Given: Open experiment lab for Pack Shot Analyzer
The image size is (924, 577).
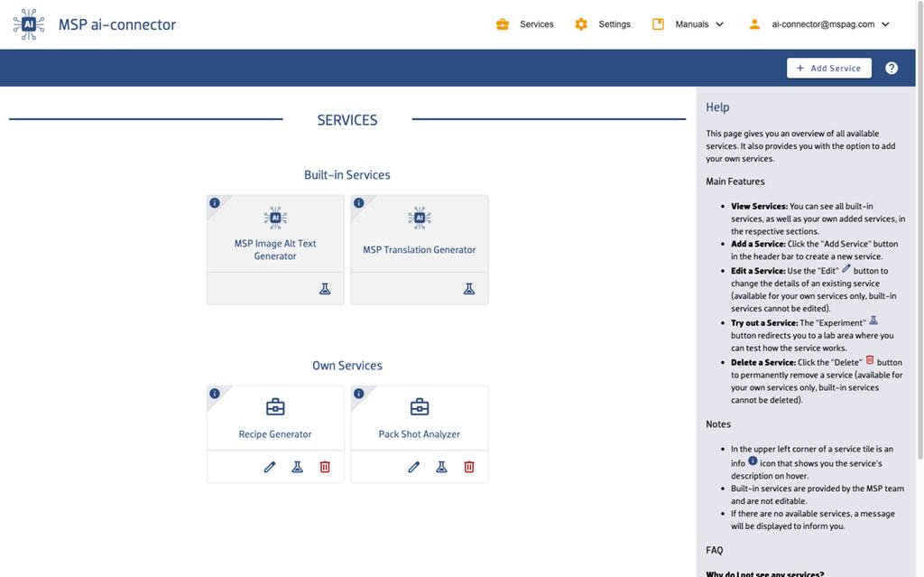Looking at the screenshot, I should pos(441,467).
